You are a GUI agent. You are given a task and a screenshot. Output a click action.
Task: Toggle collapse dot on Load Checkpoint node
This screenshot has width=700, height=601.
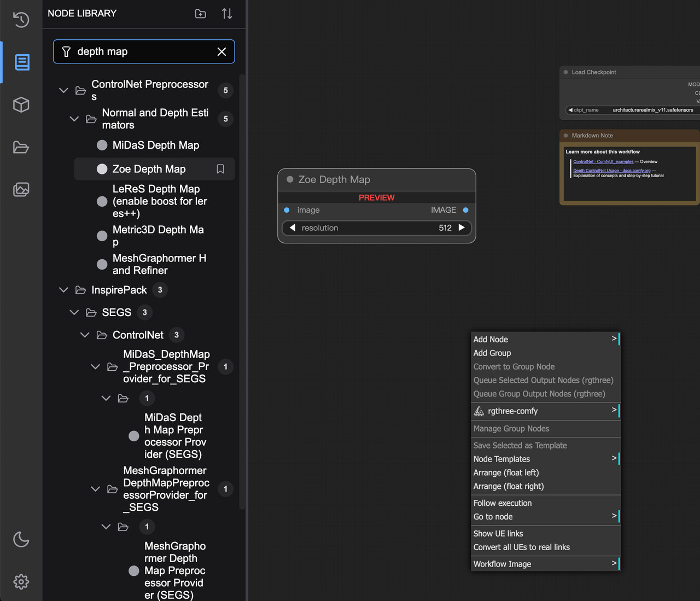click(566, 72)
